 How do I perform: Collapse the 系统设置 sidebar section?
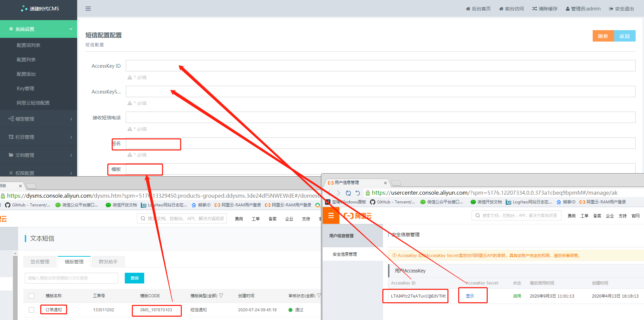[x=39, y=29]
